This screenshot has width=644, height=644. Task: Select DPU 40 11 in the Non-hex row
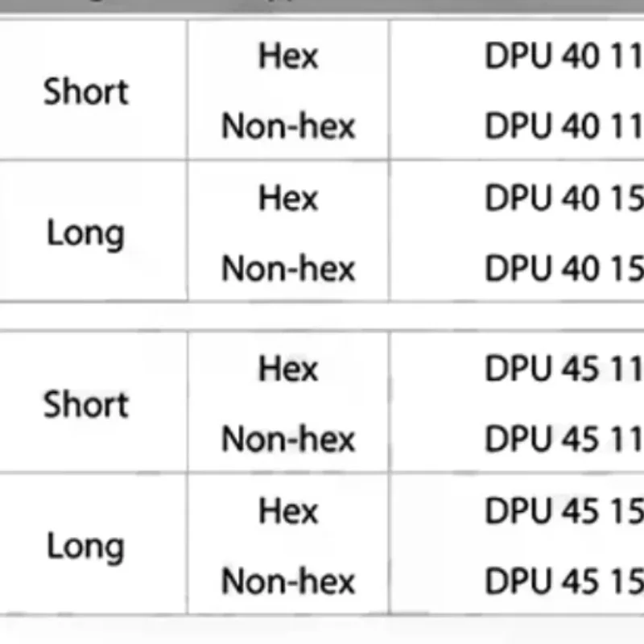coord(563,126)
